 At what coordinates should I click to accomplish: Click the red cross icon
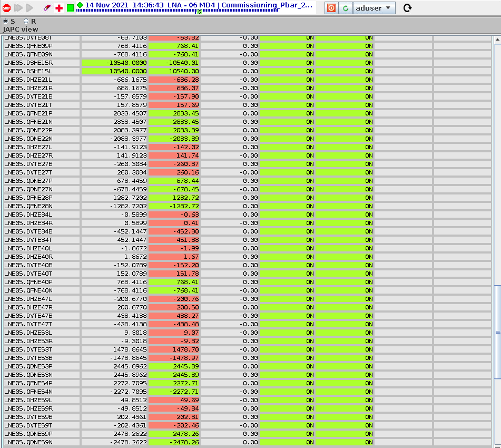pos(59,8)
